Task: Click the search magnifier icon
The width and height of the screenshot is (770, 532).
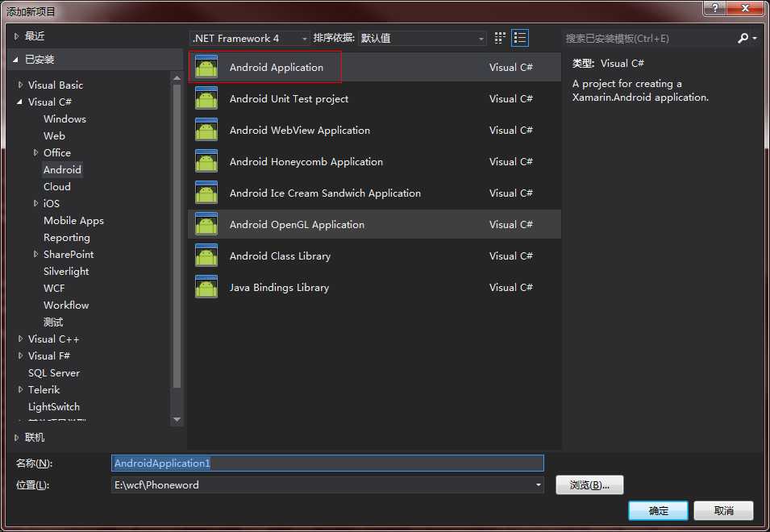Action: tap(743, 38)
